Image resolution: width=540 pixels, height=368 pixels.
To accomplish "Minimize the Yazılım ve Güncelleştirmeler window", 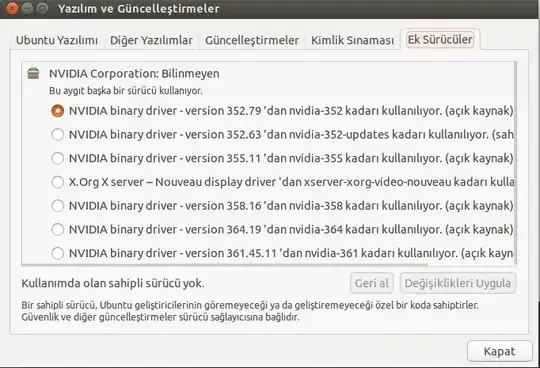I will (x=28, y=8).
